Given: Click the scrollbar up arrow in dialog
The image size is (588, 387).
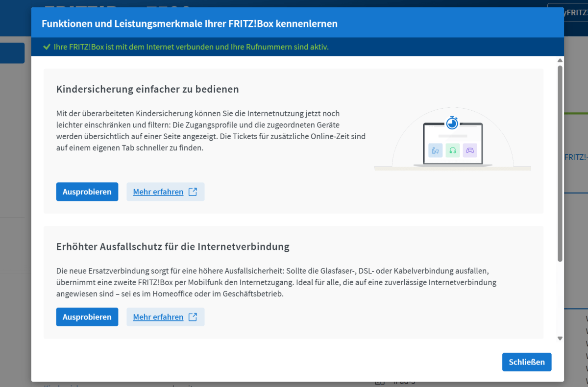Looking at the screenshot, I should [560, 61].
